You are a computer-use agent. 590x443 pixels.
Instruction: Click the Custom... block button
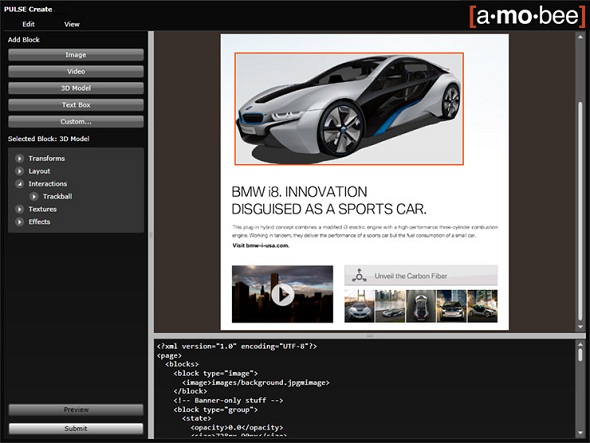(x=76, y=122)
